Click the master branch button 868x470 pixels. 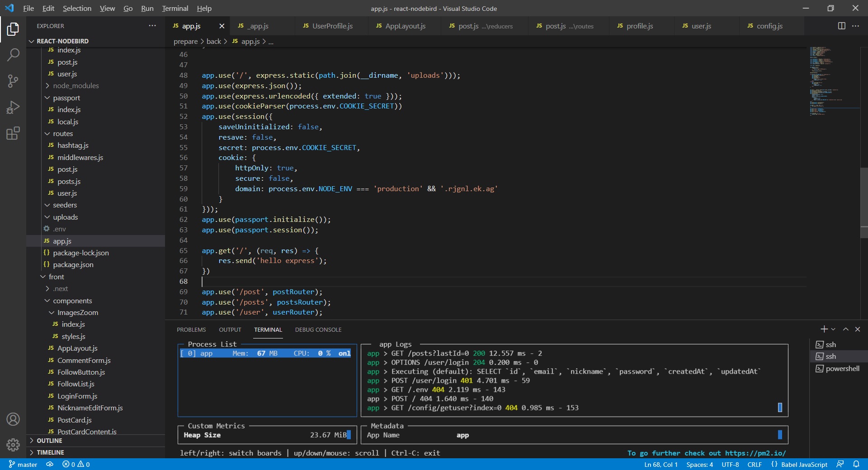click(x=23, y=464)
